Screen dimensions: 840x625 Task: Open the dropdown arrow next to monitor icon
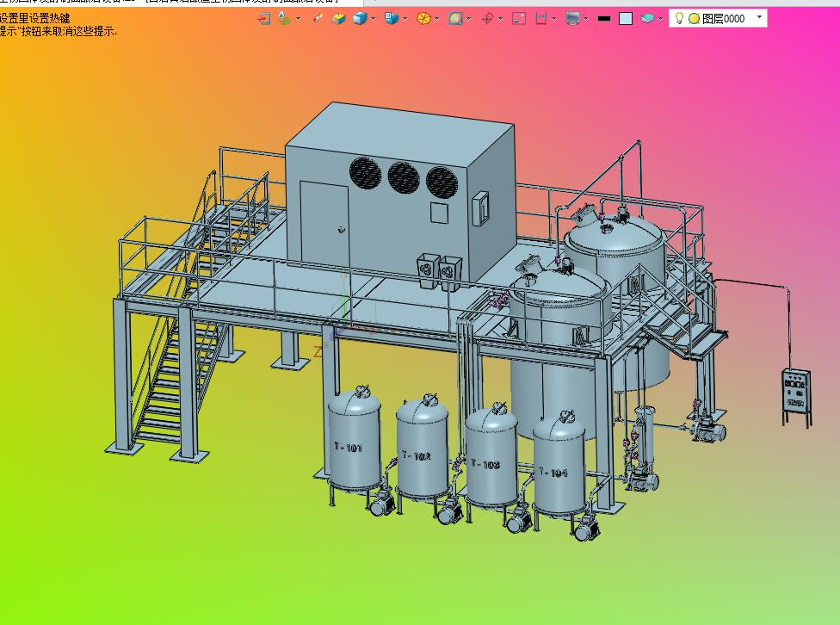click(586, 18)
